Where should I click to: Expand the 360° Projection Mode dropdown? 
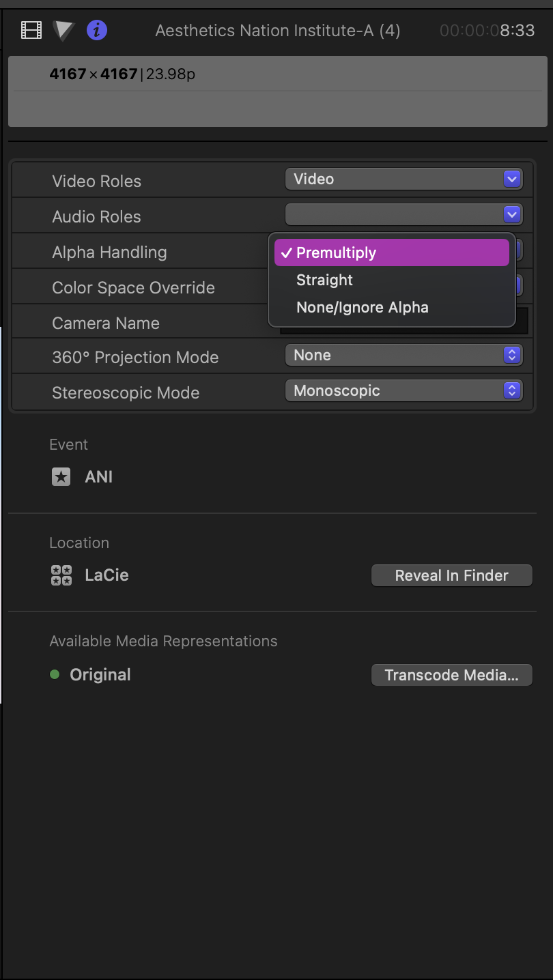pyautogui.click(x=403, y=355)
